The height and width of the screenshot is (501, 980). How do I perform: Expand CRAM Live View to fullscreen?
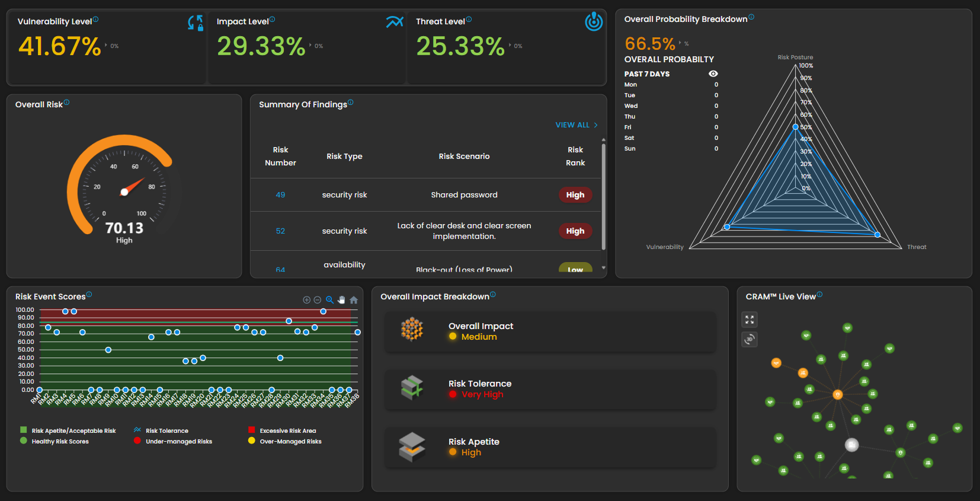pyautogui.click(x=750, y=320)
